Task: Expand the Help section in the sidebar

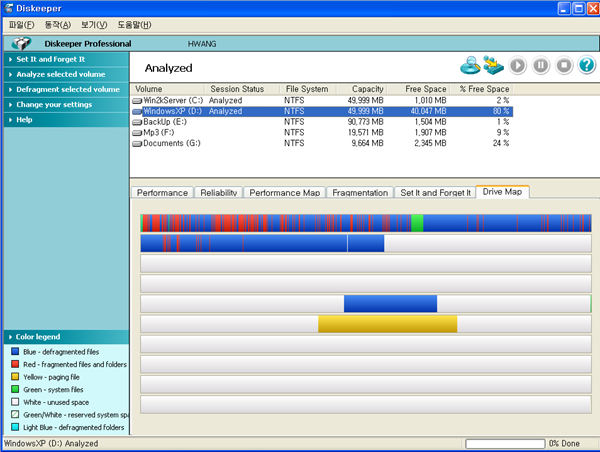Action: coord(66,120)
